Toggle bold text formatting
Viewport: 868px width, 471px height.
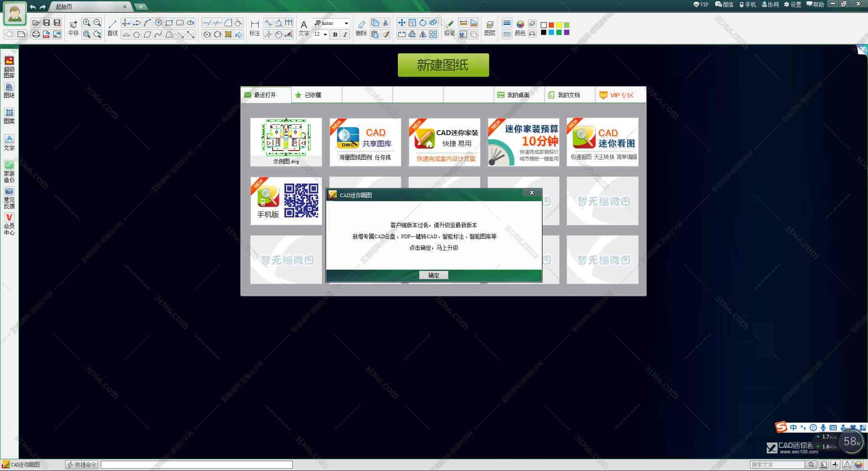tap(335, 34)
